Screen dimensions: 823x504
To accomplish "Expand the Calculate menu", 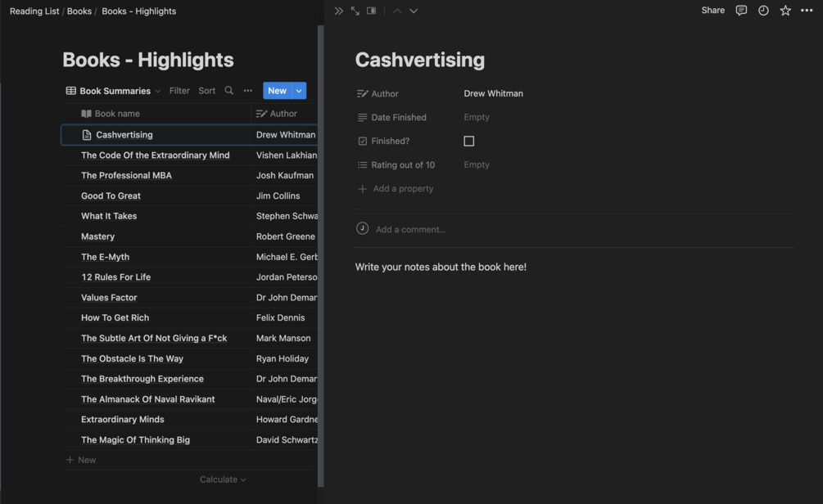I will [x=223, y=479].
